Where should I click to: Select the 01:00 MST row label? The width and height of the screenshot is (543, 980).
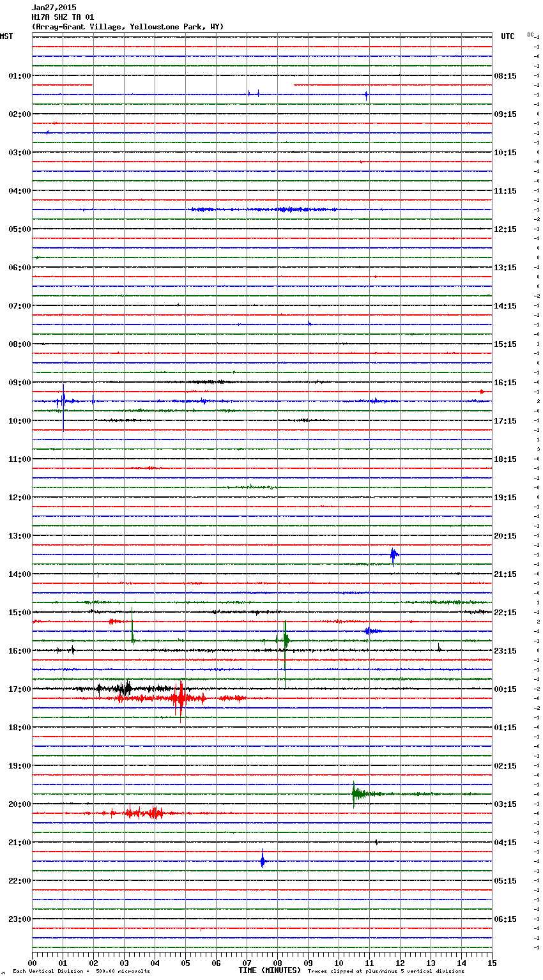[20, 76]
